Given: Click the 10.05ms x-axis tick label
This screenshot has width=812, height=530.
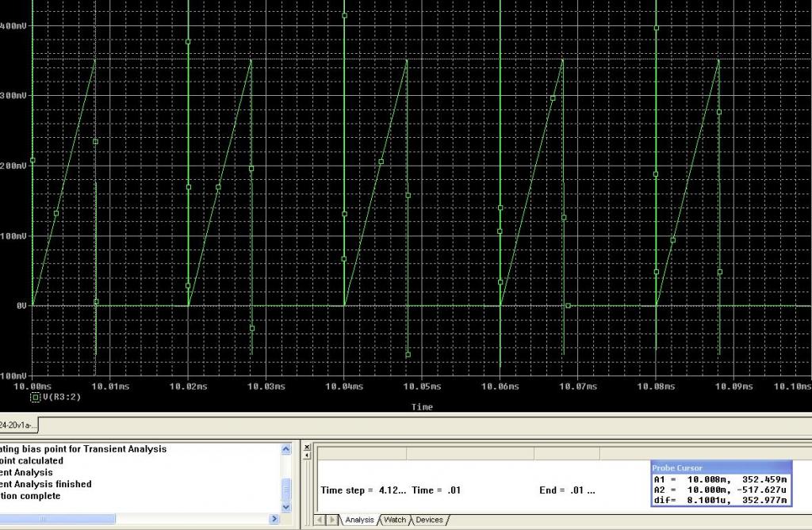Looking at the screenshot, I should (x=422, y=386).
